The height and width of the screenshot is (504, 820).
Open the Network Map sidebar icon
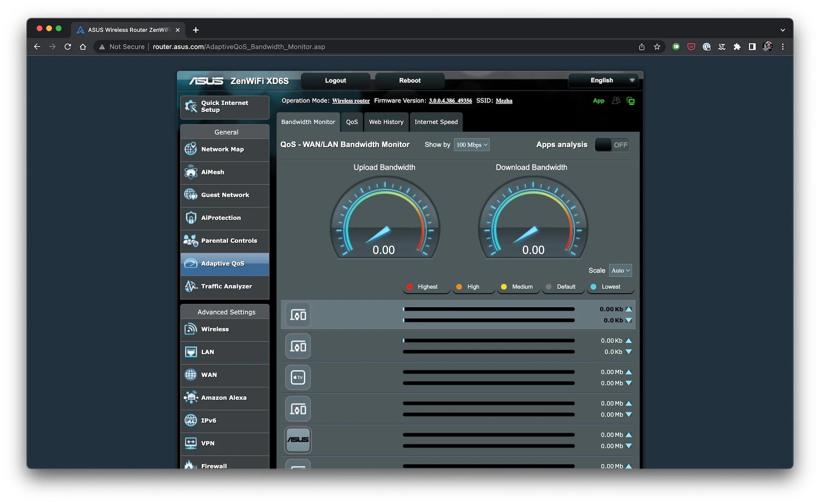coord(190,149)
